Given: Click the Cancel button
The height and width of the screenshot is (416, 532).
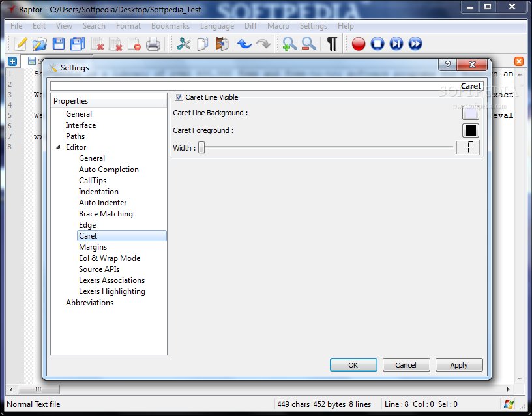Looking at the screenshot, I should 406,365.
